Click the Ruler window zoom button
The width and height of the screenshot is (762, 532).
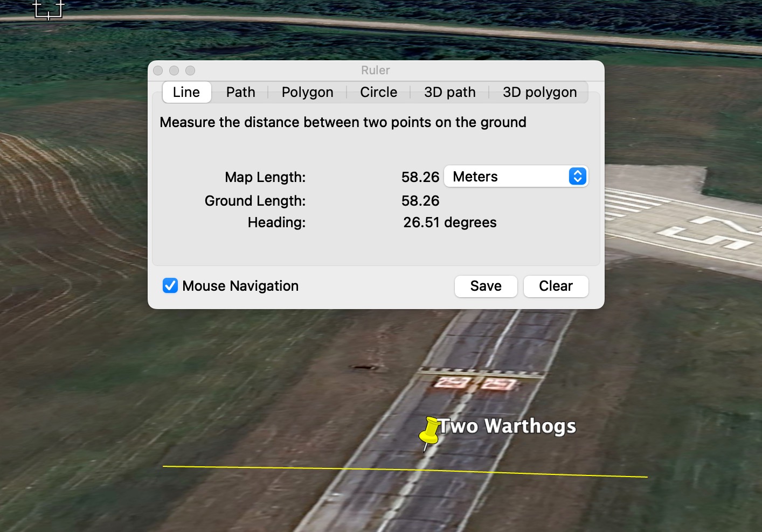pos(190,71)
